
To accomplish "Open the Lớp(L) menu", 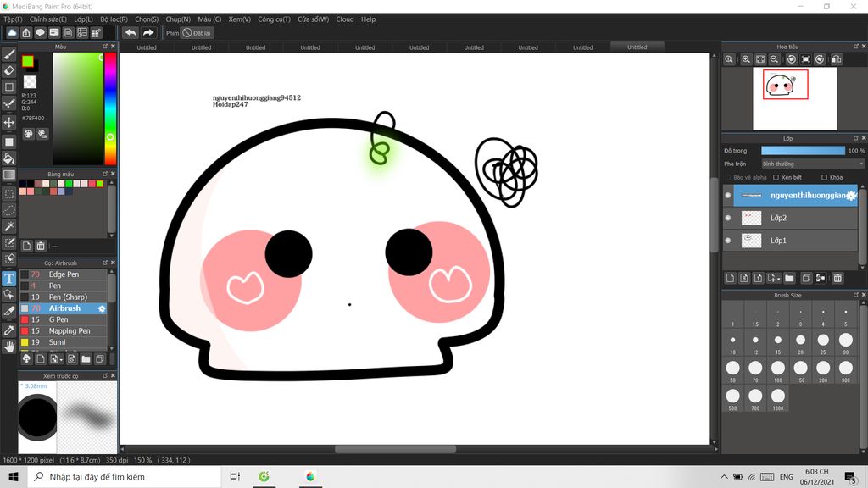I will [84, 19].
